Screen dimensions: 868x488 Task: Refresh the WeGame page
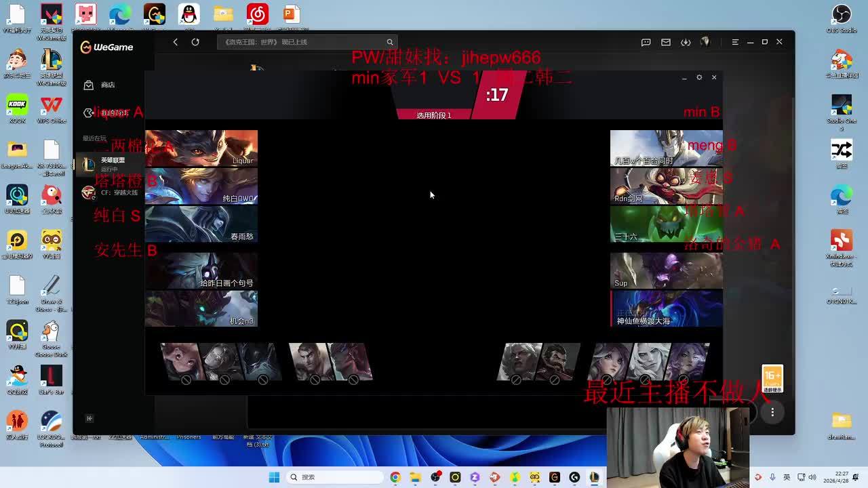(195, 42)
